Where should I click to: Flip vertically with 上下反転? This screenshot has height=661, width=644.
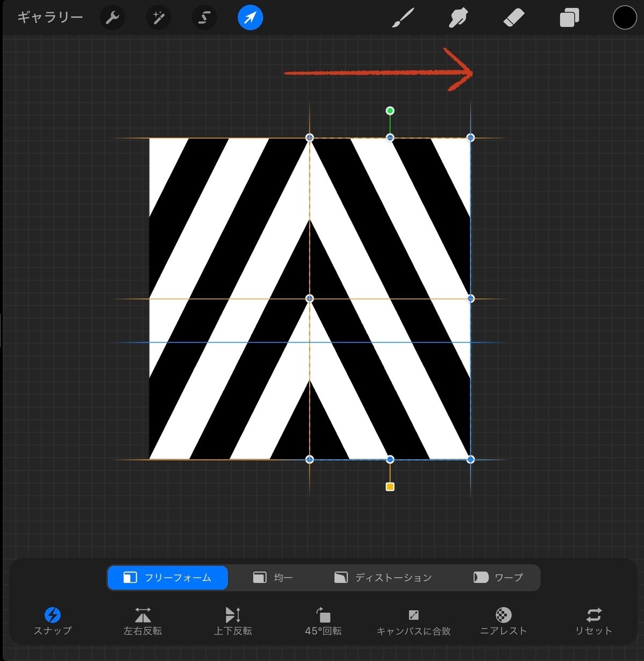pos(233,621)
